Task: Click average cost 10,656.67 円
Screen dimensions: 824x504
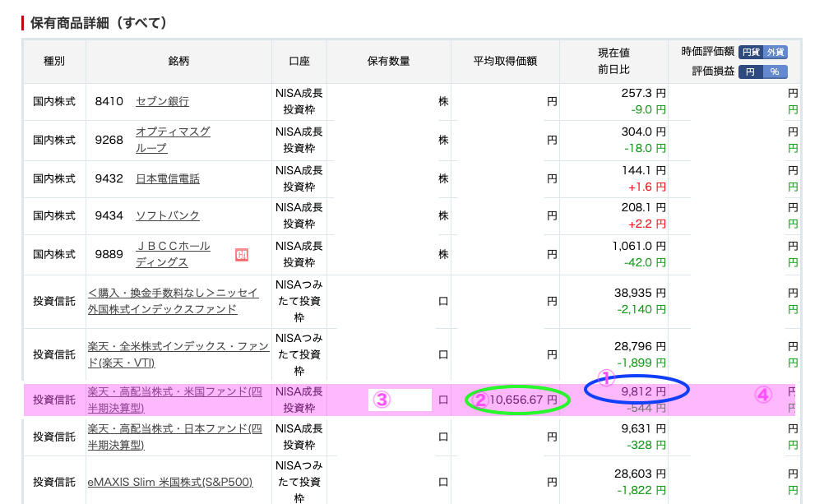Action: point(523,400)
